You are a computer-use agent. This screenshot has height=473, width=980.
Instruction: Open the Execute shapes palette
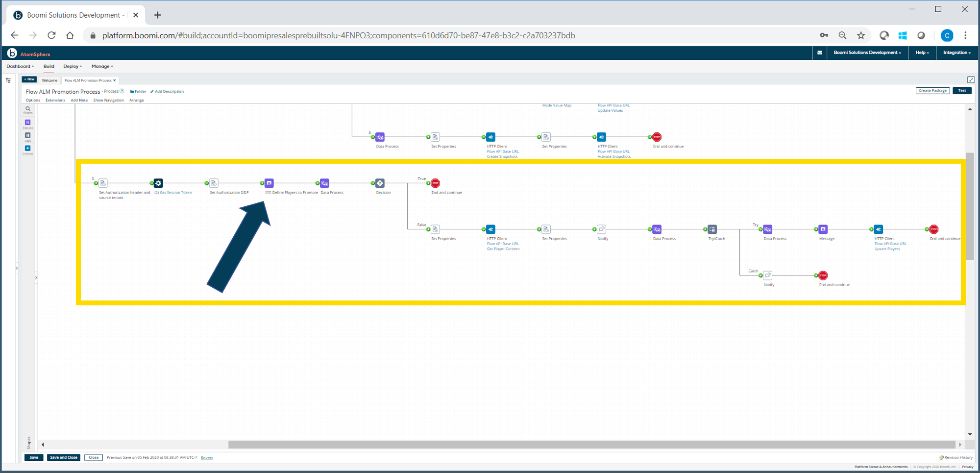pos(28,123)
